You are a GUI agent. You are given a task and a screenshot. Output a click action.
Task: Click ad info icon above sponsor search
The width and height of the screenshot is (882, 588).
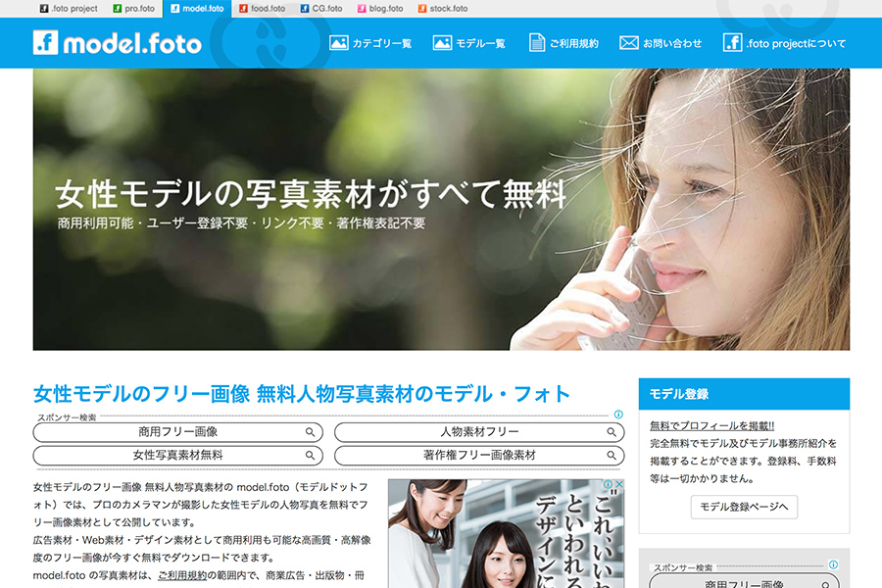[618, 415]
